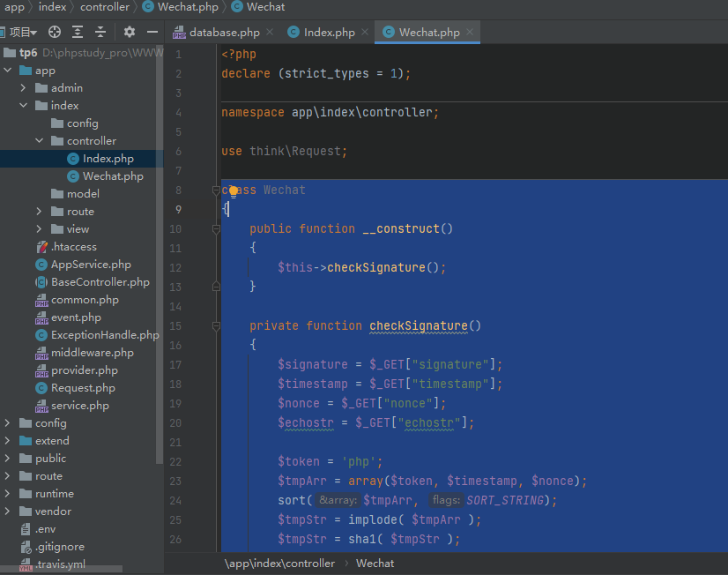Click the 'app' breadcrumb at top

point(14,7)
